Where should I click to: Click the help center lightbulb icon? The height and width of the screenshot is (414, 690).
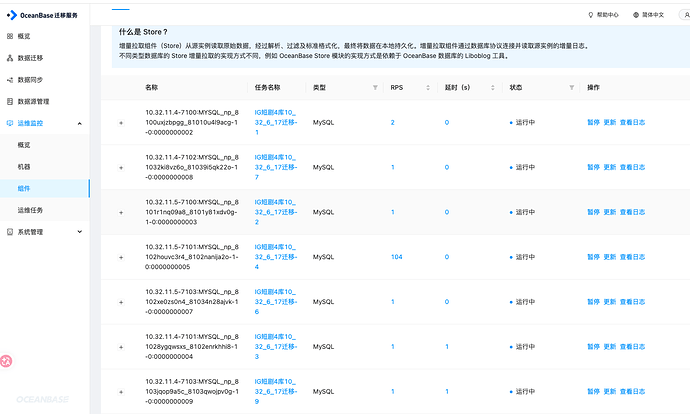point(591,15)
